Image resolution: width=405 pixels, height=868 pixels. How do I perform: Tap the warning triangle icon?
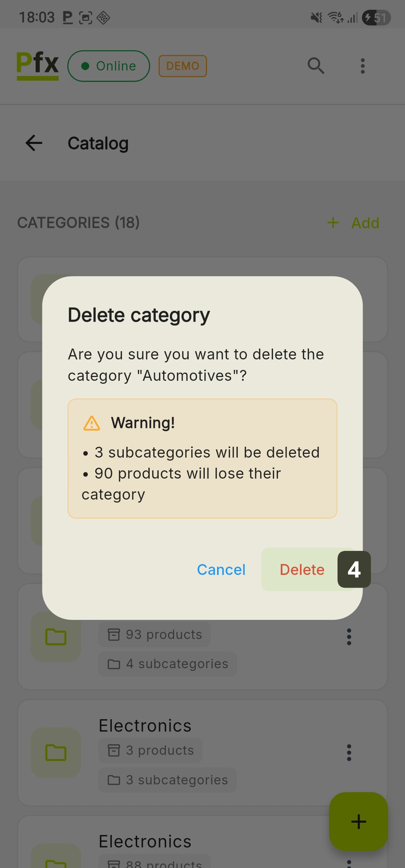click(92, 423)
